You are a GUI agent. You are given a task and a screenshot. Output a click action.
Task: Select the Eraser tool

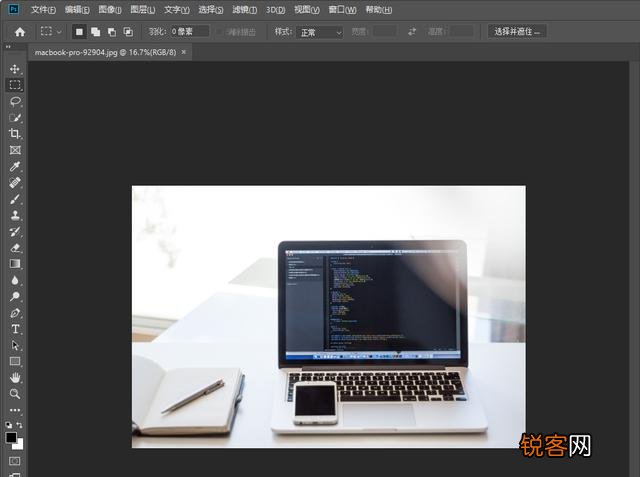pyautogui.click(x=15, y=248)
